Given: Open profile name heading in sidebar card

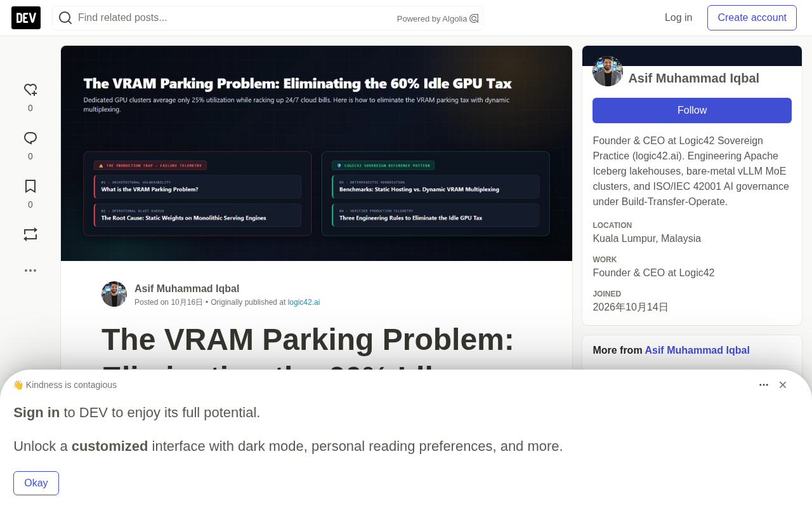Looking at the screenshot, I should pos(693,78).
